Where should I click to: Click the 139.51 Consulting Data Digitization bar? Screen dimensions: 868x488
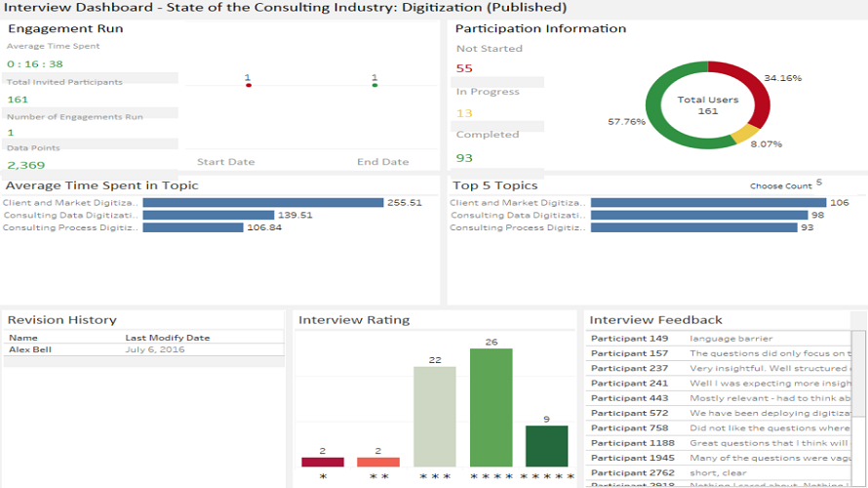click(x=209, y=215)
